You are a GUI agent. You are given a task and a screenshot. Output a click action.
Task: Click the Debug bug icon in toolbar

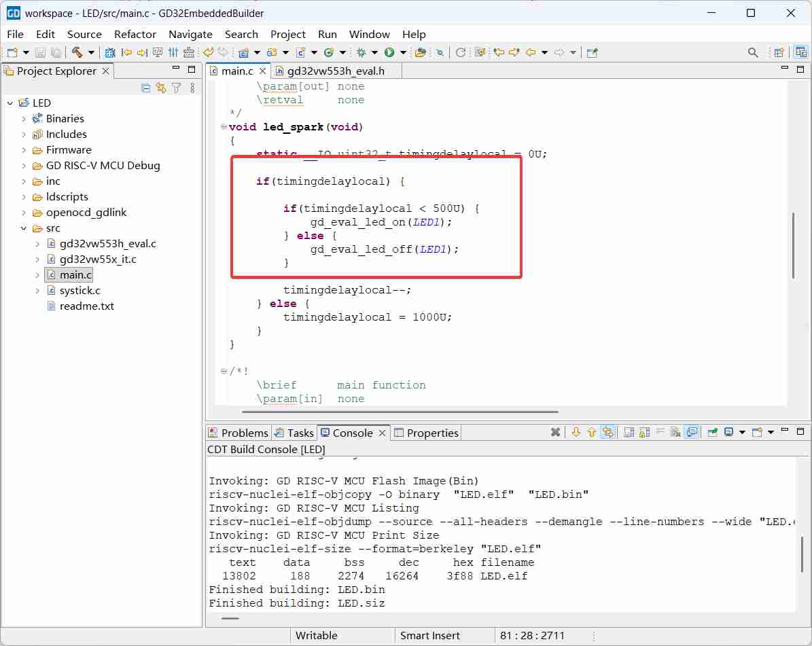tap(361, 52)
